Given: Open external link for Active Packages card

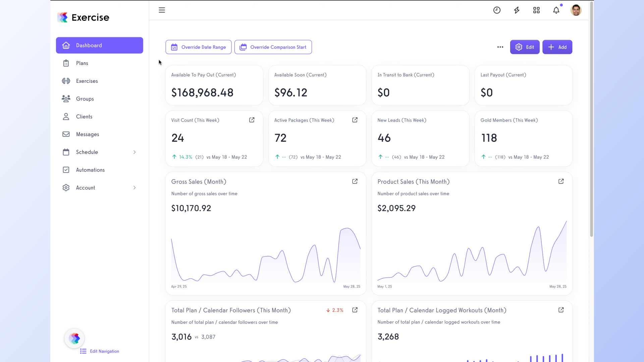Looking at the screenshot, I should click(355, 120).
